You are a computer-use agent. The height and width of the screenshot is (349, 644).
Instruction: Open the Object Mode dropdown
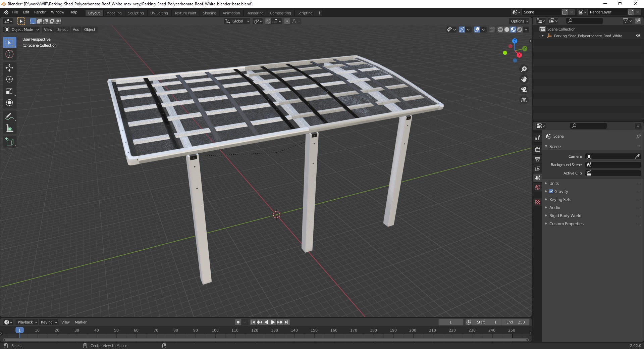[x=22, y=30]
